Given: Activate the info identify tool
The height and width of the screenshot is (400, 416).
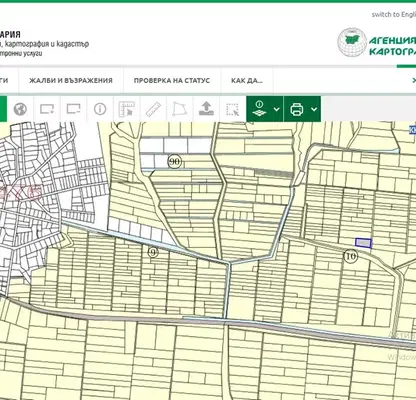Looking at the screenshot, I should pyautogui.click(x=100, y=109).
